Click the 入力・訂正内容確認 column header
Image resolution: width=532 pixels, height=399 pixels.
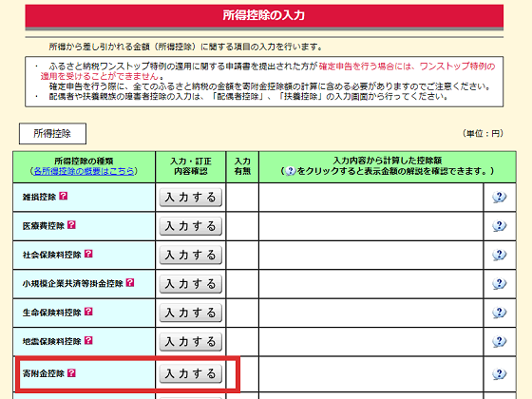[x=191, y=166]
